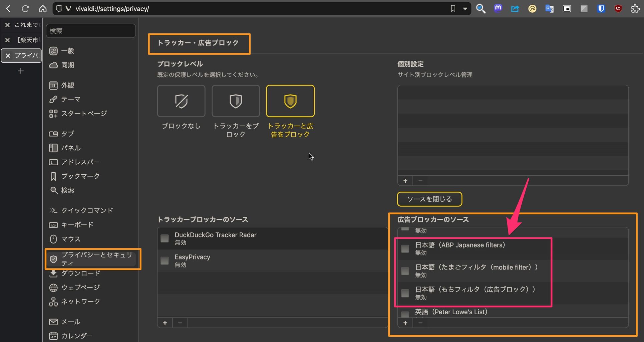This screenshot has height=342, width=644.
Task: Open 一般 settings section
Action: pyautogui.click(x=62, y=51)
